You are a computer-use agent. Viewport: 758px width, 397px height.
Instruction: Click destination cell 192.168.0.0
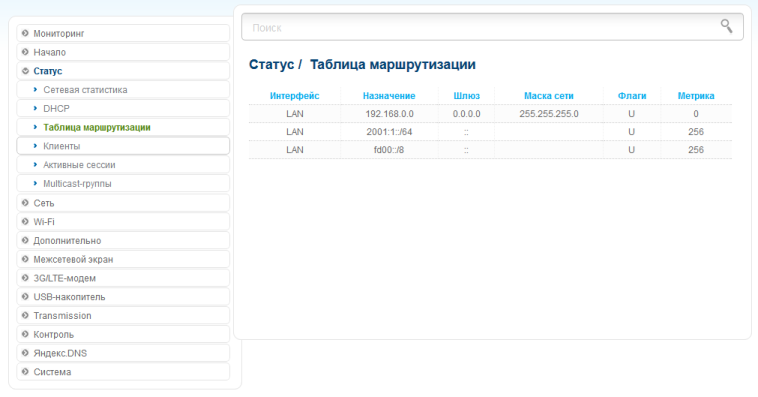[x=389, y=114]
